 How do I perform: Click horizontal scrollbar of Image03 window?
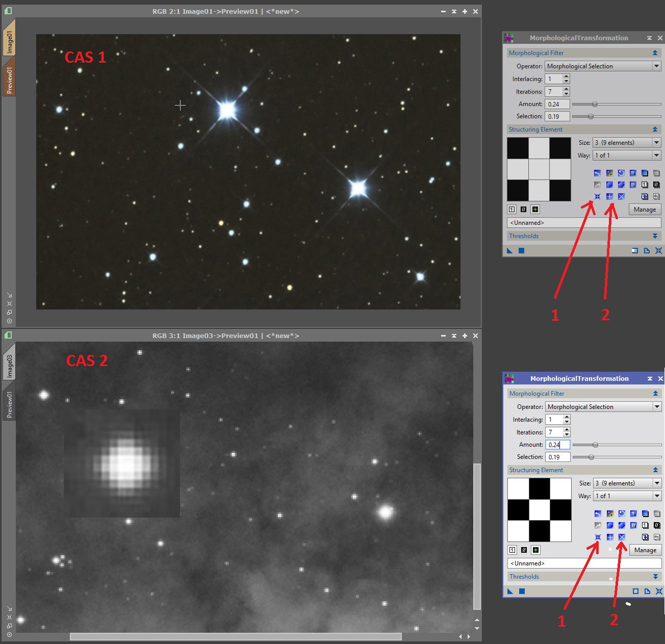point(236,636)
